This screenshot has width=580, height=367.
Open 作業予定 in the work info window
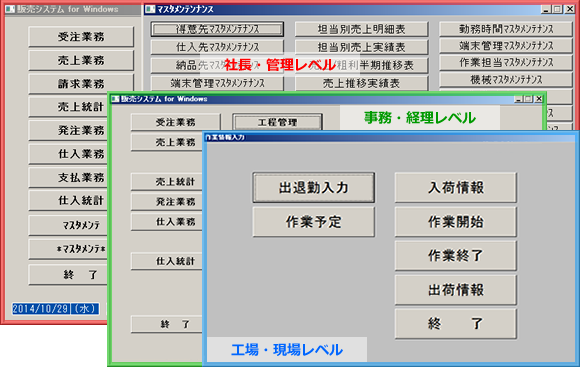pos(313,222)
